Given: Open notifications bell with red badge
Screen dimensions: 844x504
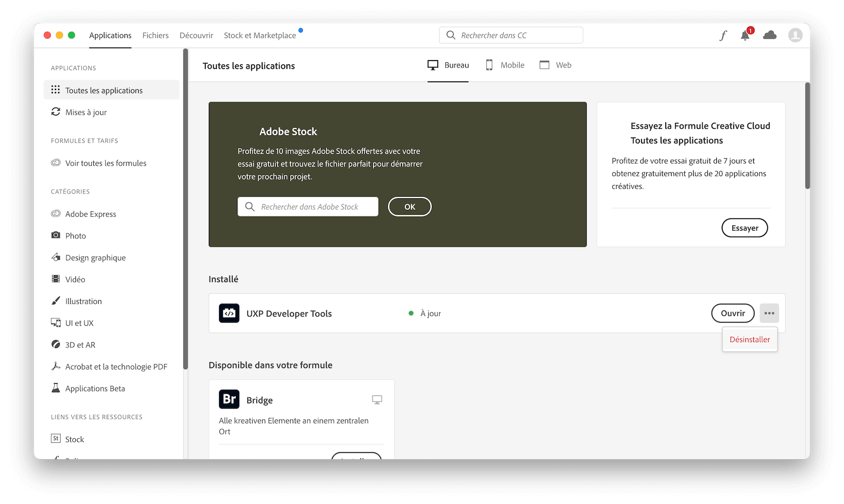Looking at the screenshot, I should click(x=745, y=35).
